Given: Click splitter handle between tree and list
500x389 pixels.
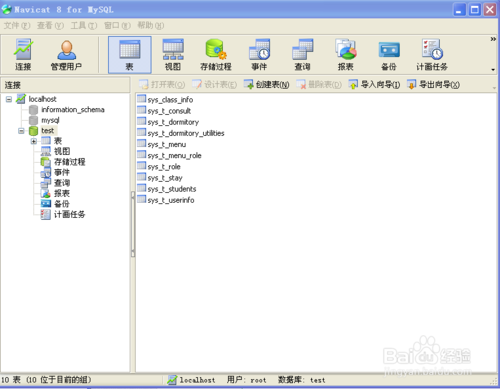Looking at the screenshot, I should coord(133,224).
